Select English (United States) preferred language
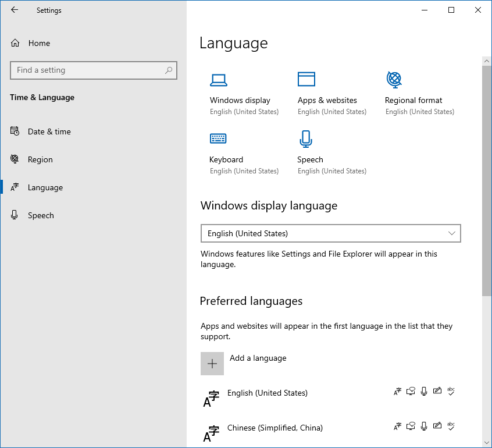 (268, 393)
